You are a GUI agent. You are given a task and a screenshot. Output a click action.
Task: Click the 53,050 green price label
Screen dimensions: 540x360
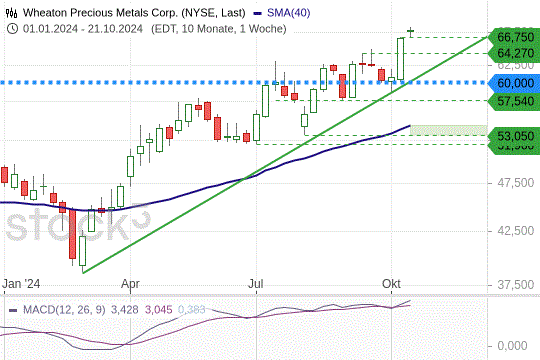point(515,136)
